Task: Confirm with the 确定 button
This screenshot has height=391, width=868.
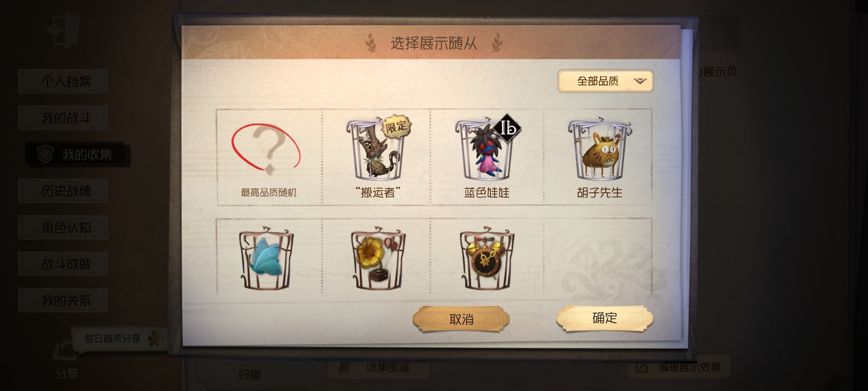Action: [605, 318]
